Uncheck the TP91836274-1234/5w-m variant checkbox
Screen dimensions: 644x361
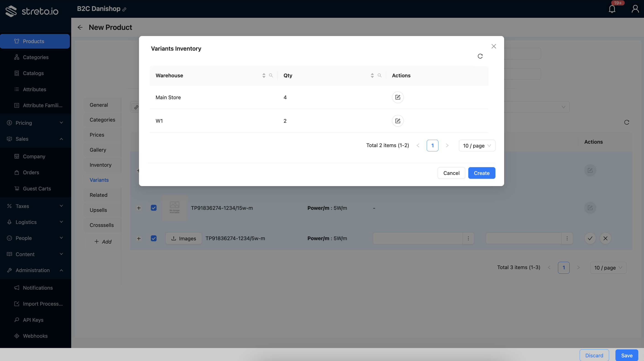[x=154, y=238]
